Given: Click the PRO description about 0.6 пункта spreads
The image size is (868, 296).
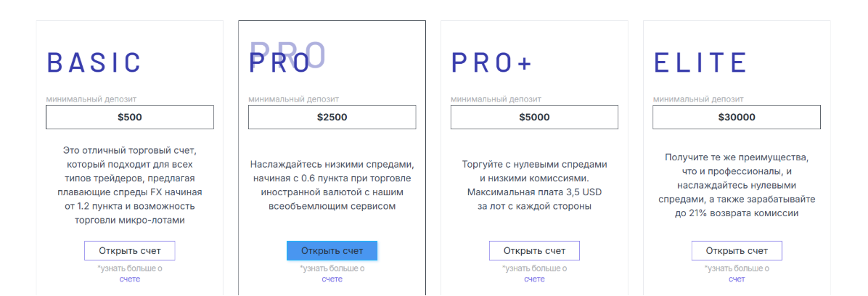Looking at the screenshot, I should point(332,185).
